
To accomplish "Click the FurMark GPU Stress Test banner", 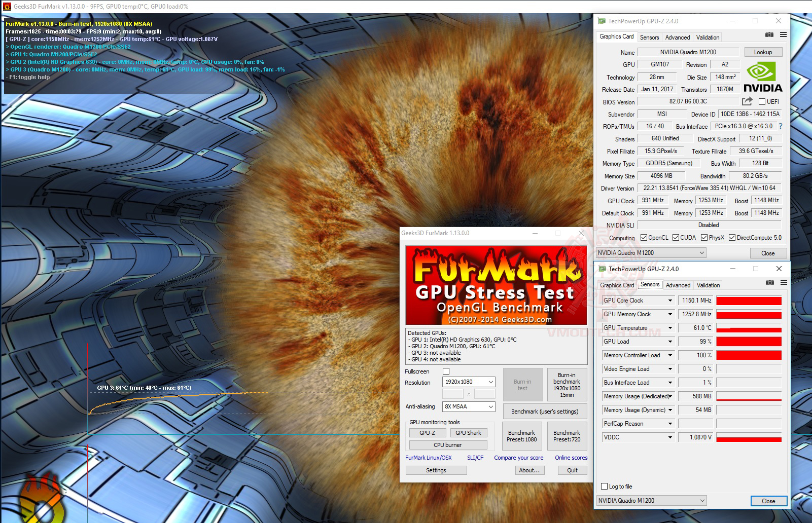I will [496, 285].
